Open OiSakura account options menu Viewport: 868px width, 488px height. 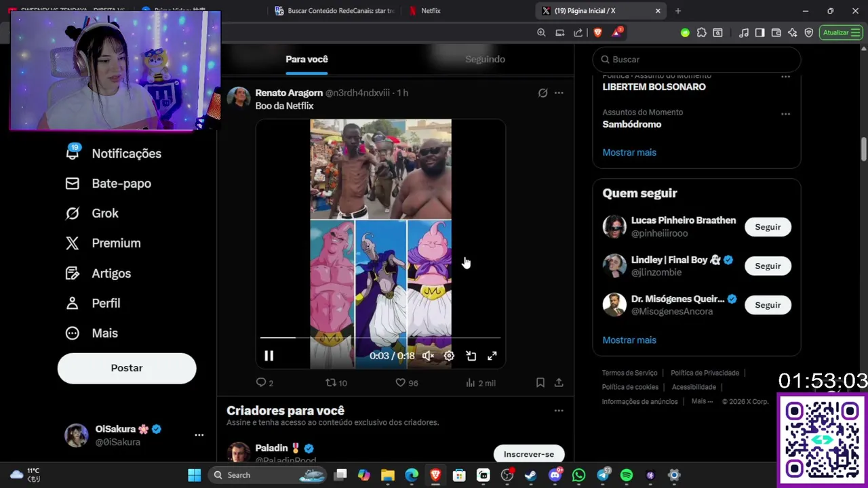pos(199,435)
